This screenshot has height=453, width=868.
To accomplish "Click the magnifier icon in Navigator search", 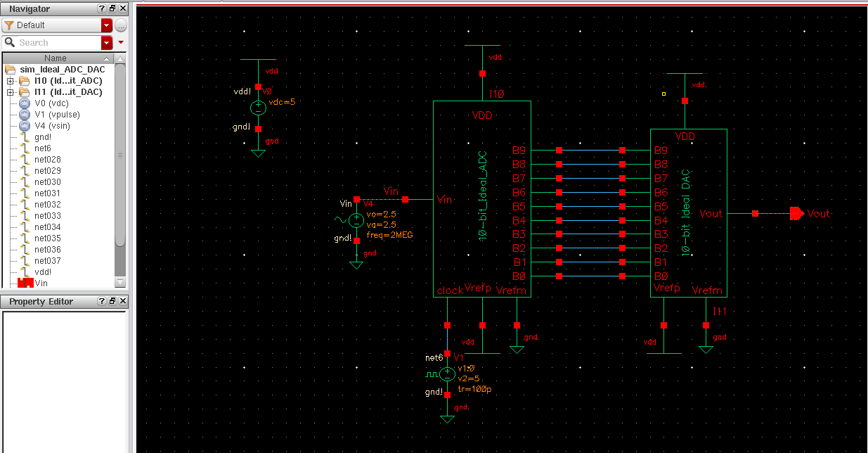I will click(10, 43).
